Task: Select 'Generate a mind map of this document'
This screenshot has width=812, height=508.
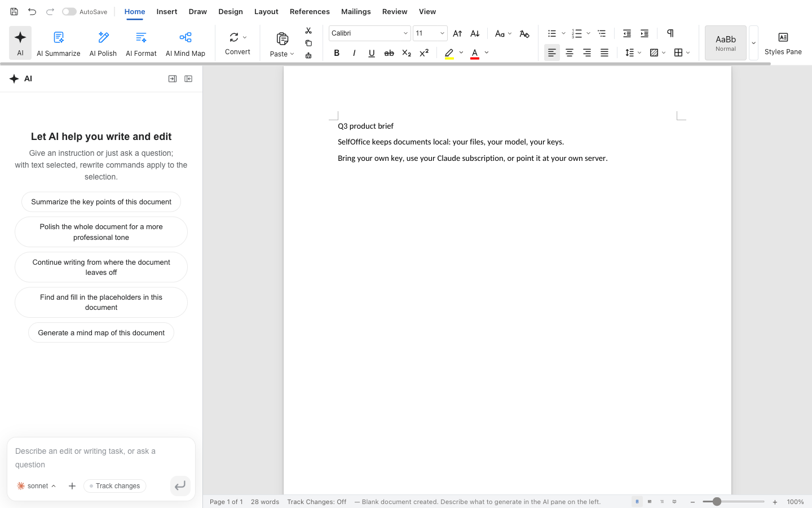Action: 101,333
